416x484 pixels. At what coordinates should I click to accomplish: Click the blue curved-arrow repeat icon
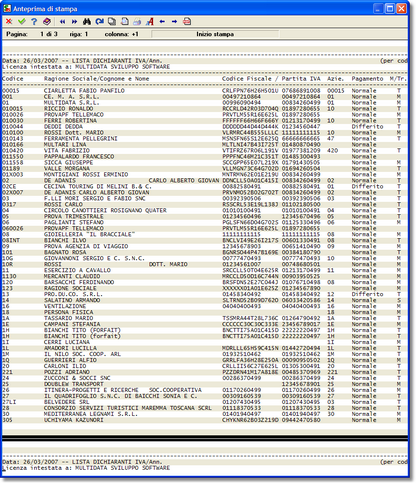[x=99, y=21]
